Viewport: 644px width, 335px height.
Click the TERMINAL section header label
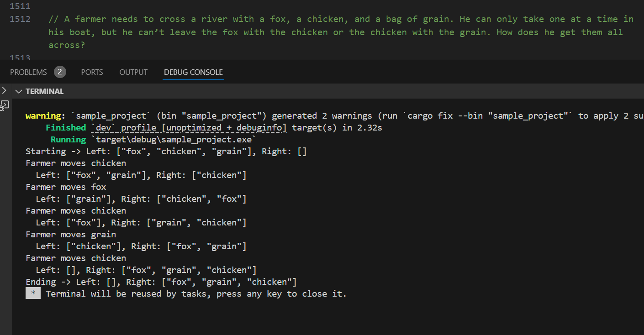[44, 91]
